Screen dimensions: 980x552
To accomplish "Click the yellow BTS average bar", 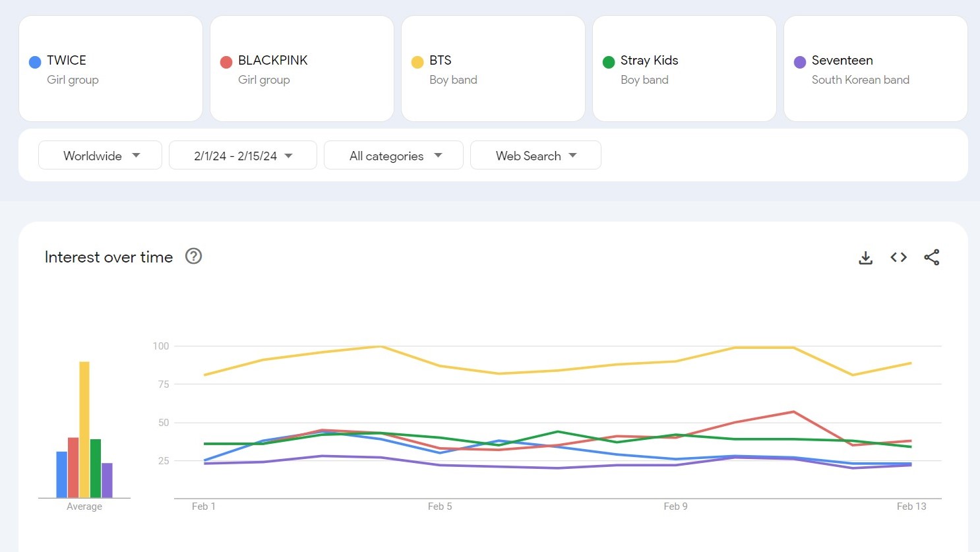I will (x=84, y=429).
